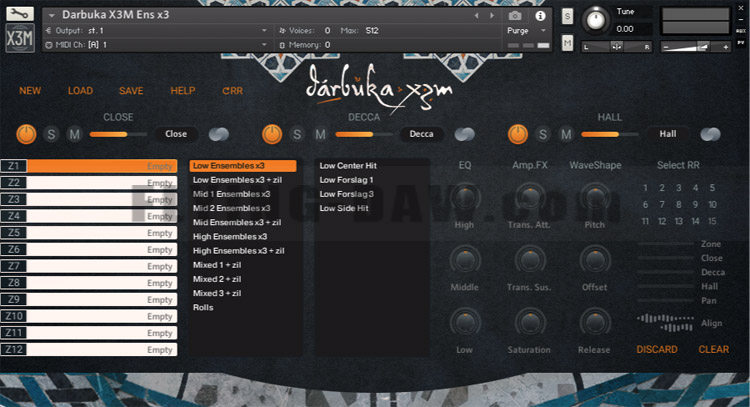The height and width of the screenshot is (407, 750).
Task: Choose Low Side Hit articulation
Action: [344, 209]
